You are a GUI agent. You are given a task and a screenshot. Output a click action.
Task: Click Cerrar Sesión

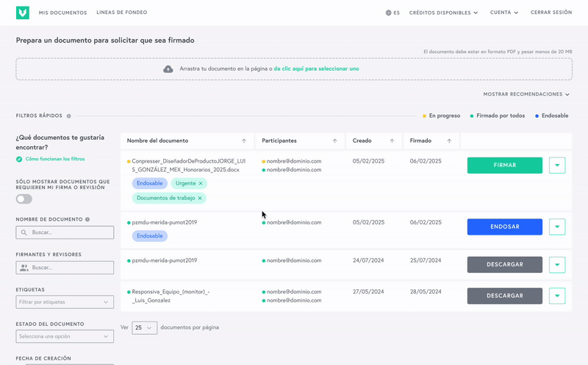[551, 13]
